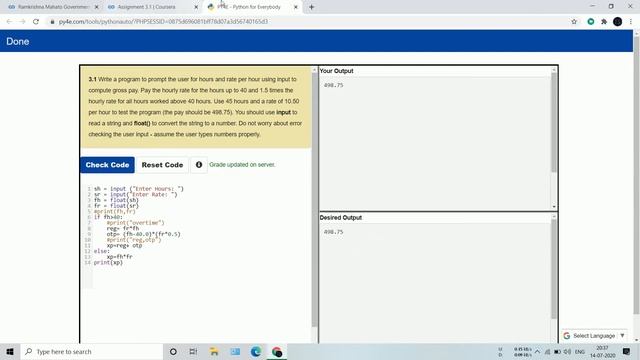Viewport: 640px width, 360px height.
Task: Open the notification center icon
Action: pos(627,351)
